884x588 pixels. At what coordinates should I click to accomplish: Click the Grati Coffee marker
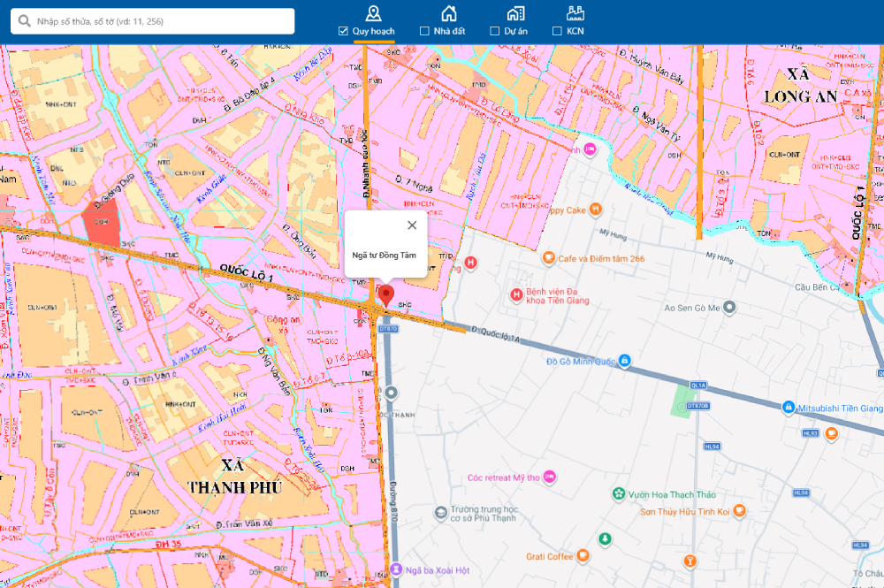(x=583, y=556)
